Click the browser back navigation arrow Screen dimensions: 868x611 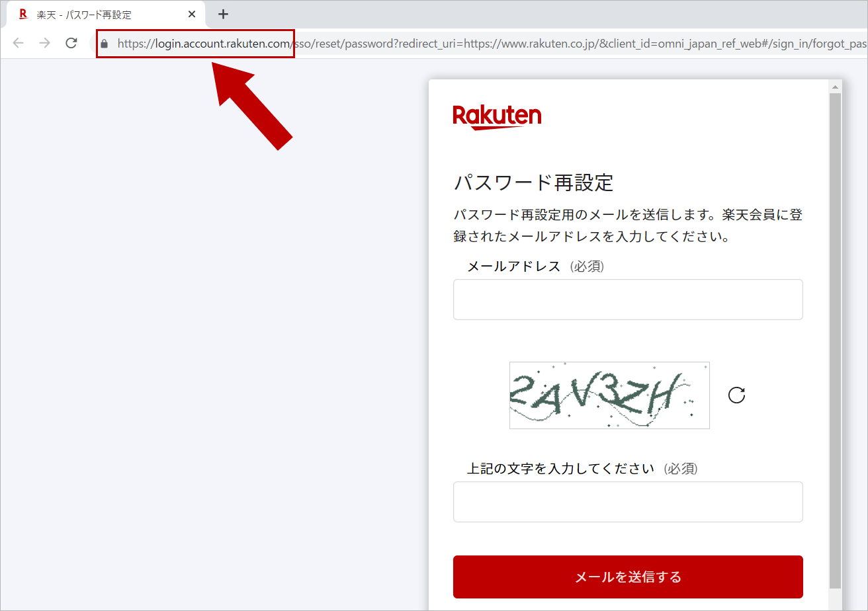tap(18, 43)
